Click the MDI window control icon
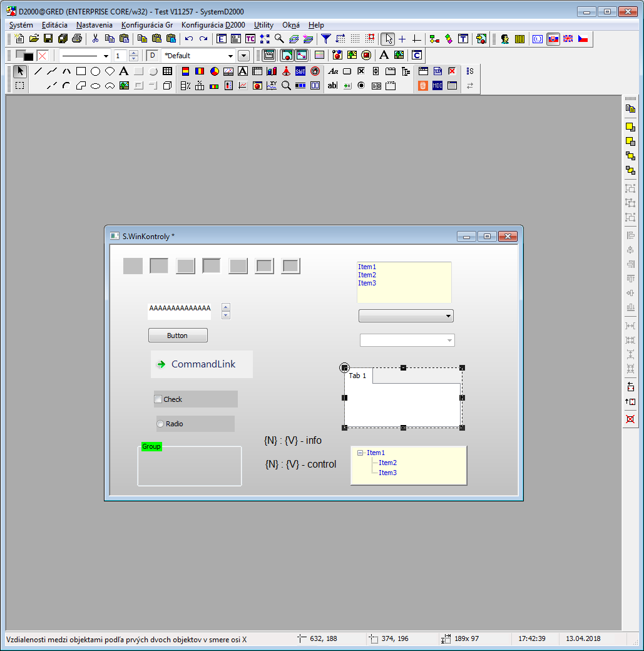Image resolution: width=644 pixels, height=651 pixels. [x=437, y=86]
